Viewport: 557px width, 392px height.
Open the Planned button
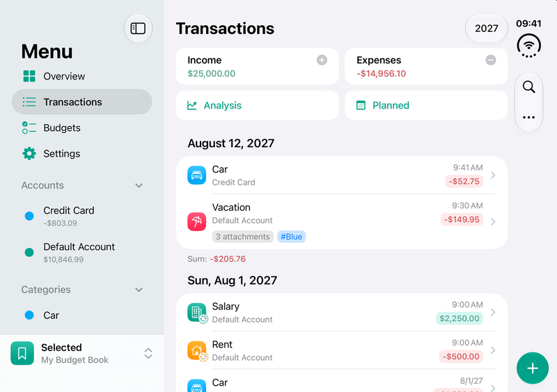[x=426, y=105]
